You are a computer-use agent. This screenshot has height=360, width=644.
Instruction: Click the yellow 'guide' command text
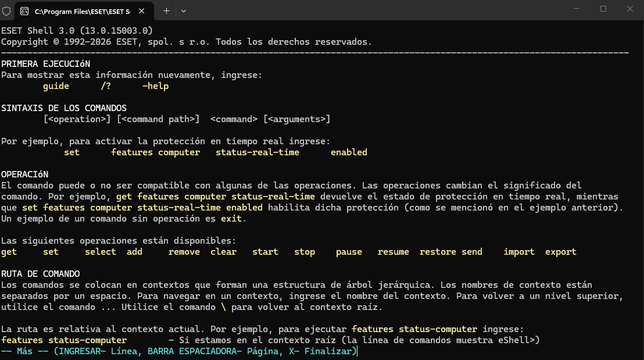56,86
